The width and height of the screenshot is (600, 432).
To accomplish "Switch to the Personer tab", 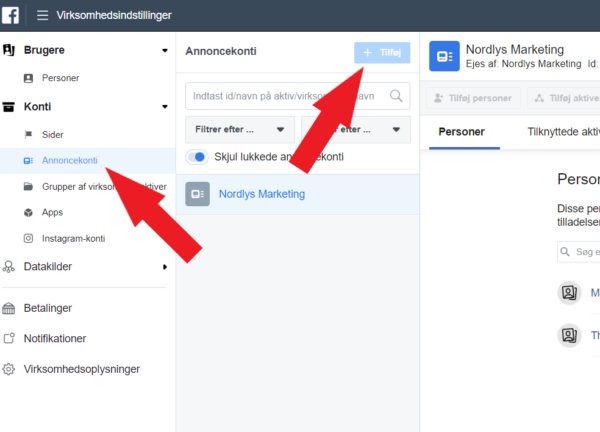I will point(461,132).
